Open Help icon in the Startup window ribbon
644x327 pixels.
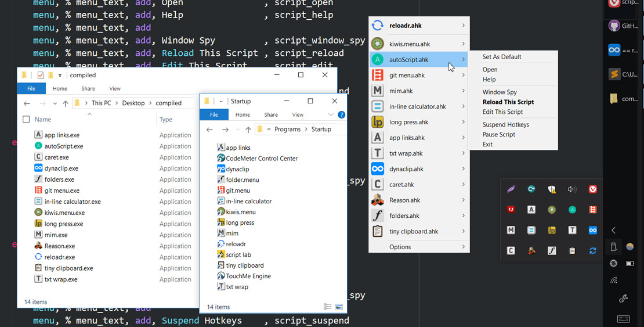[x=342, y=115]
